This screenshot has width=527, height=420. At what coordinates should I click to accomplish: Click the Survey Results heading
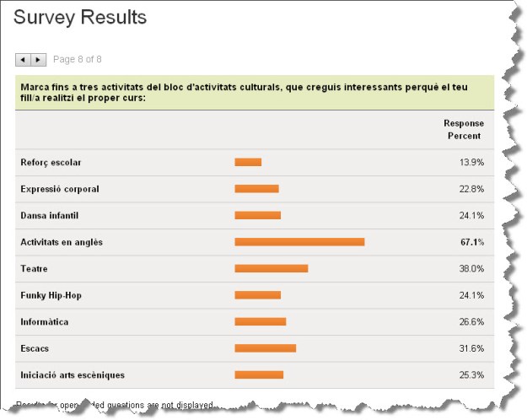click(x=80, y=18)
